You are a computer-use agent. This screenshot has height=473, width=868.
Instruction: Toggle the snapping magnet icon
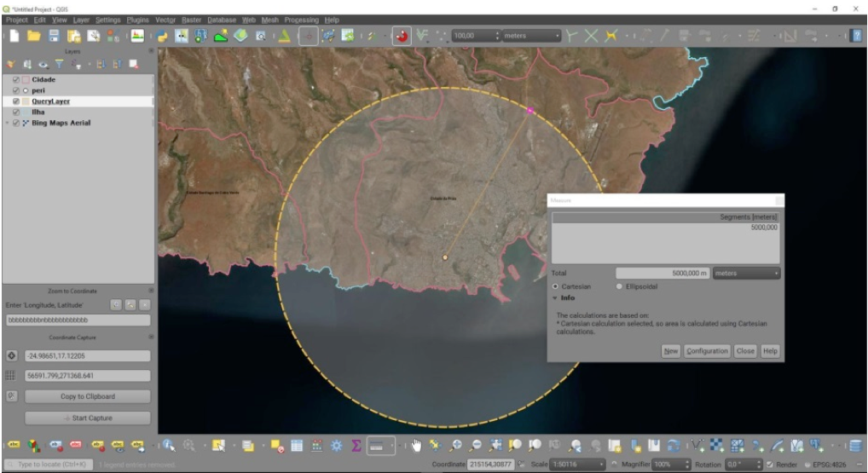[402, 36]
